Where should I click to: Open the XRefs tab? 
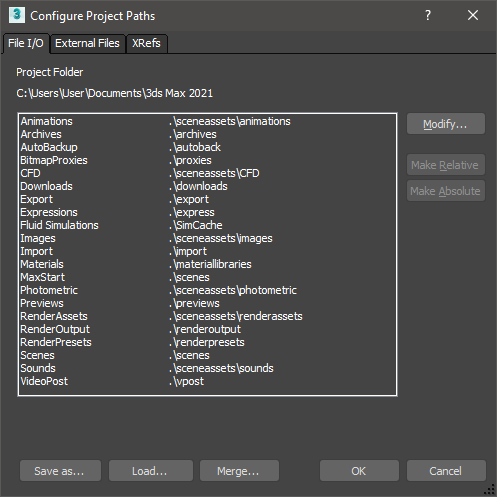click(x=147, y=43)
